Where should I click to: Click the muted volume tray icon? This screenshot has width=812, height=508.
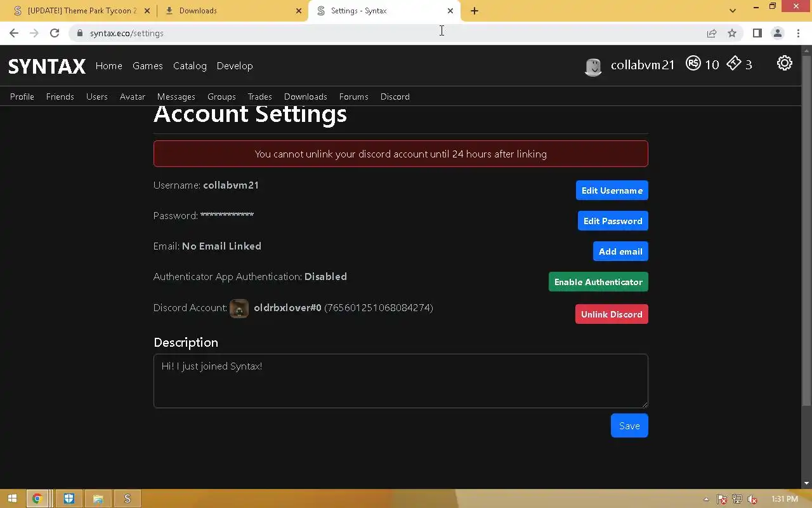[752, 499]
